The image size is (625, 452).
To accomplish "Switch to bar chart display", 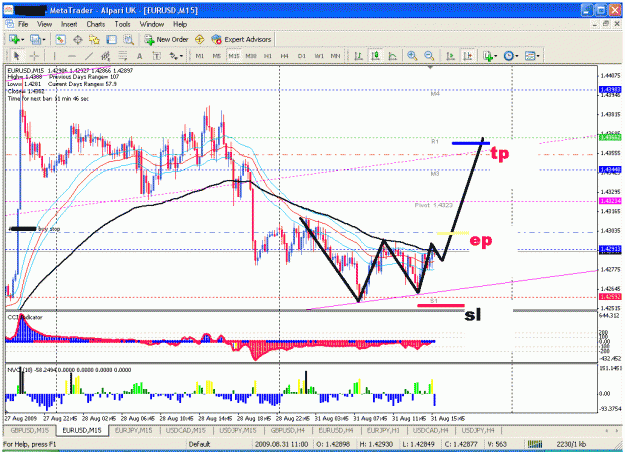I will [x=358, y=56].
